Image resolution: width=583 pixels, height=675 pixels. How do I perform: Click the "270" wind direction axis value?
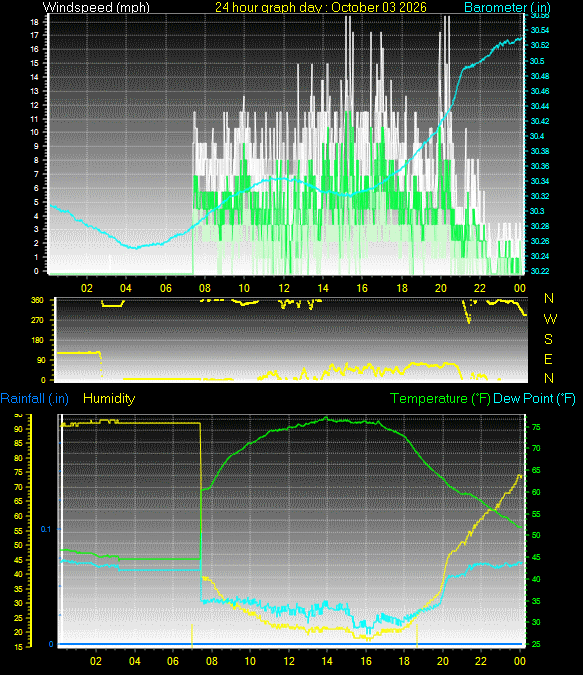[37, 320]
